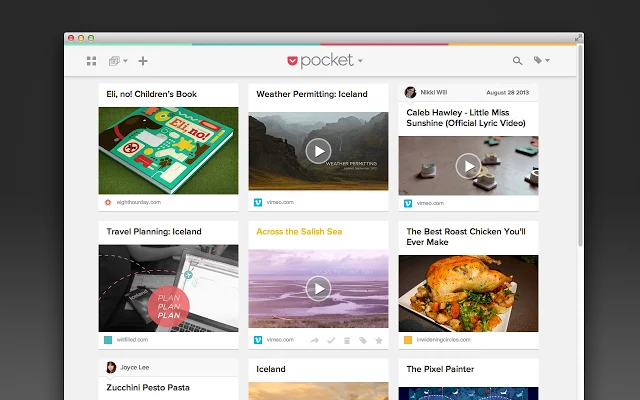Tag Across the Salish Sea item
This screenshot has height=400, width=640.
[x=363, y=340]
